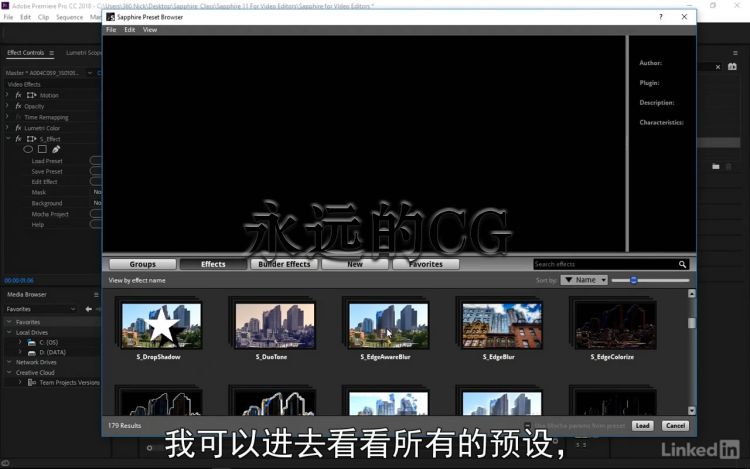Select the ellipse mask tool under S_Effect
Screen dimensions: 750x469
pyautogui.click(x=28, y=149)
